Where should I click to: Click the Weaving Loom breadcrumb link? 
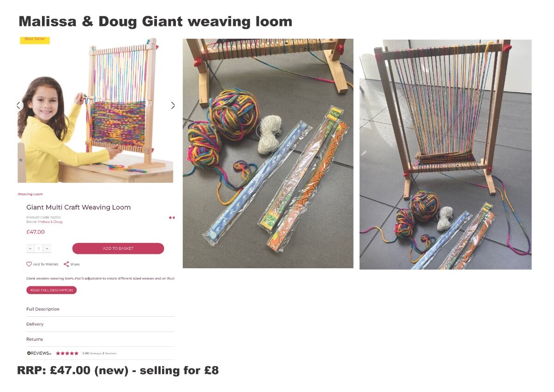point(30,194)
